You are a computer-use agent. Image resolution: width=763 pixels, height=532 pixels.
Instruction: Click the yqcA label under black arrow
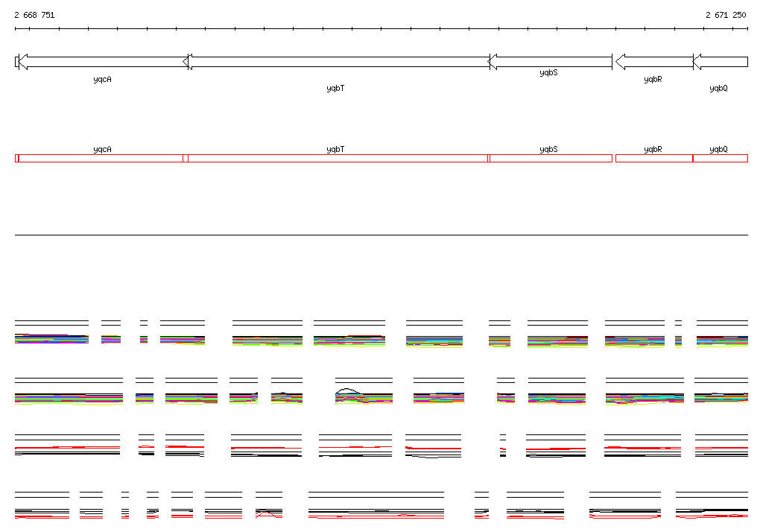point(102,79)
